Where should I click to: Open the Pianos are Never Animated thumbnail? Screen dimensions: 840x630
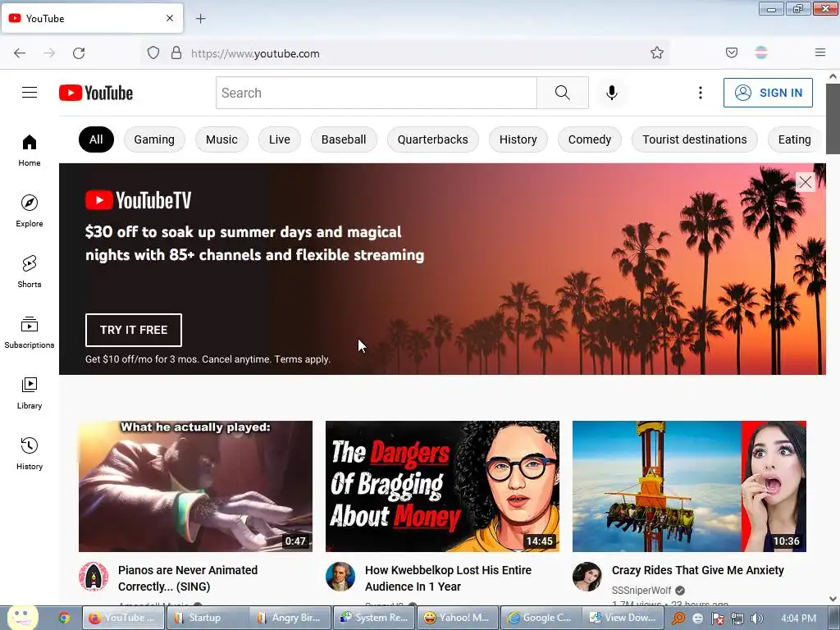tap(195, 486)
